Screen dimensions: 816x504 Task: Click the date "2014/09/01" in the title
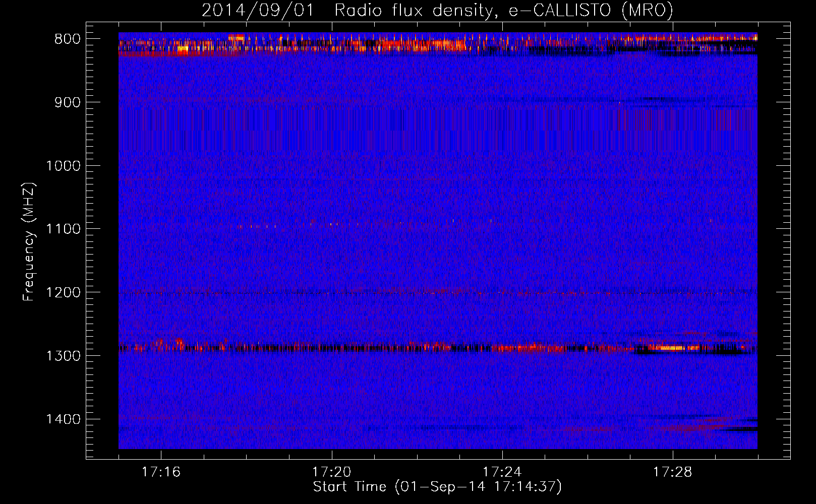258,11
